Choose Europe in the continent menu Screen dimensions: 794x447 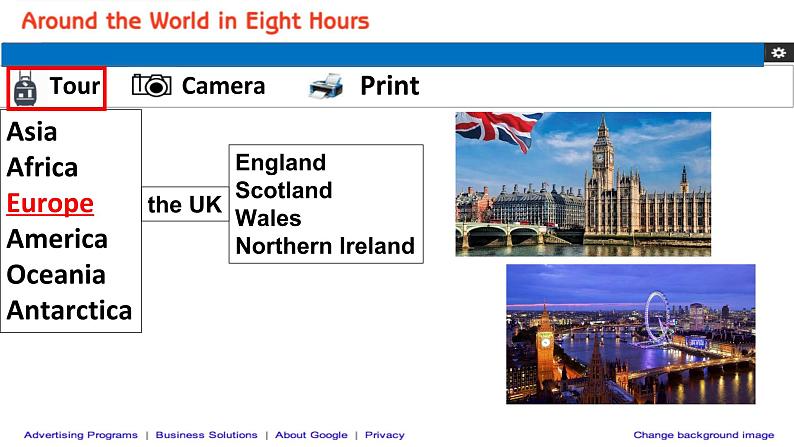tap(50, 203)
